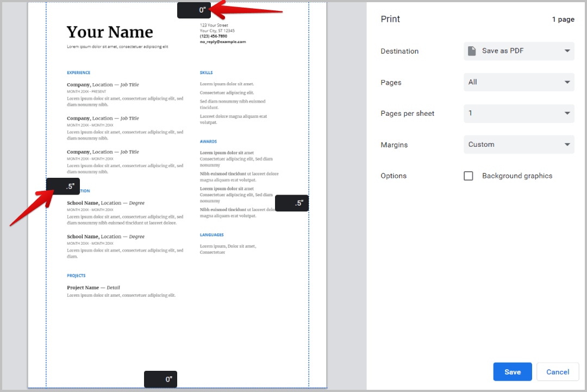Select the SKILLS section heading

pos(206,73)
